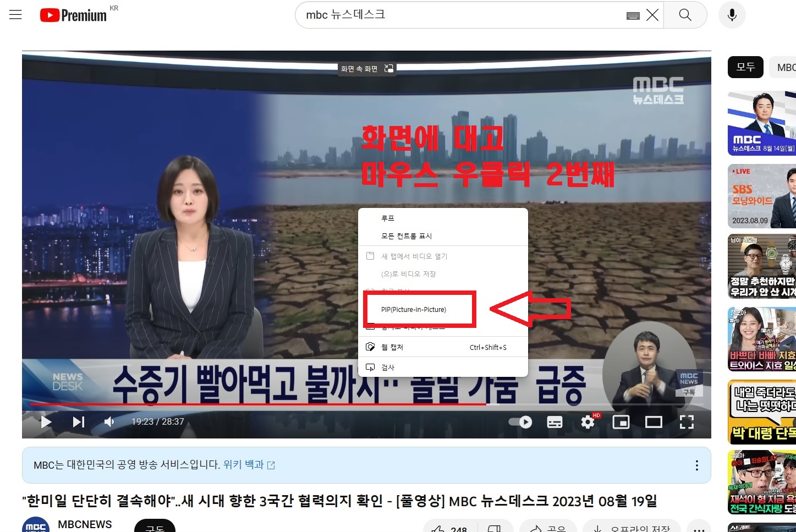The width and height of the screenshot is (796, 532).
Task: Seek on the red video progress bar
Action: [366, 404]
